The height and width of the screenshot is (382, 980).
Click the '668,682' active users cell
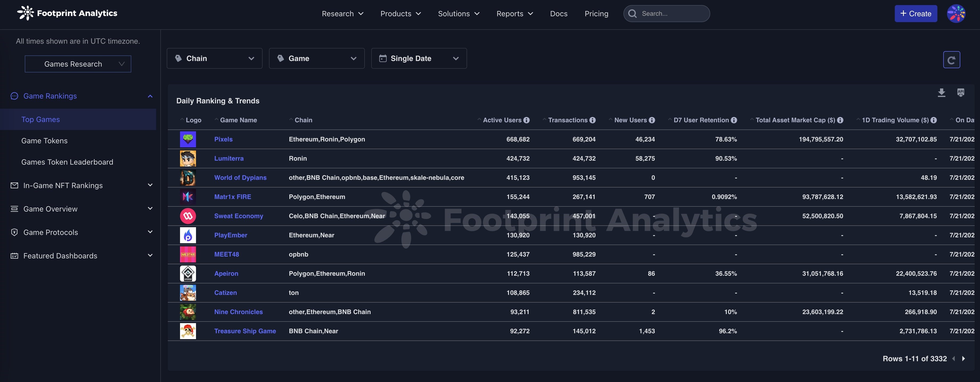518,139
